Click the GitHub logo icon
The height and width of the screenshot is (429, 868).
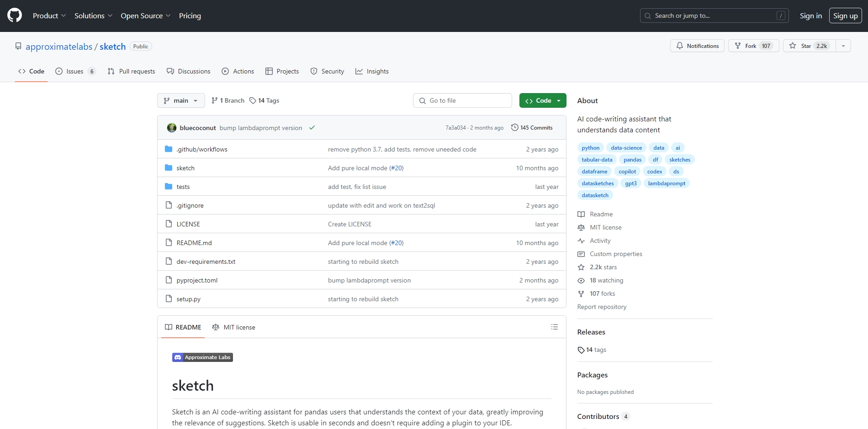pyautogui.click(x=15, y=16)
